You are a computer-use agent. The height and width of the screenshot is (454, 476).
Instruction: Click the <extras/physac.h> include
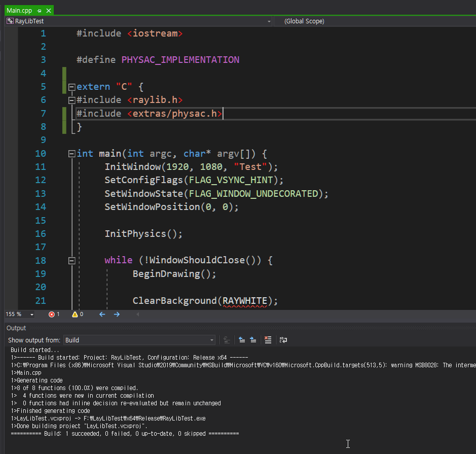click(175, 114)
